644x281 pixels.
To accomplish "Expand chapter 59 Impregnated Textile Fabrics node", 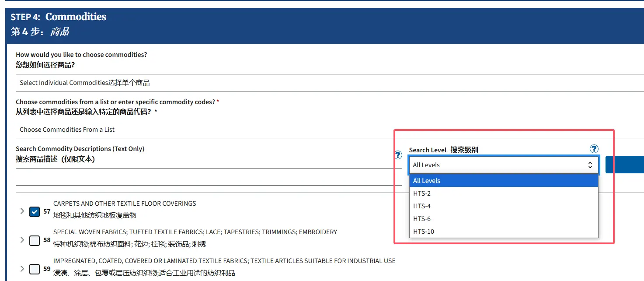I will point(22,268).
